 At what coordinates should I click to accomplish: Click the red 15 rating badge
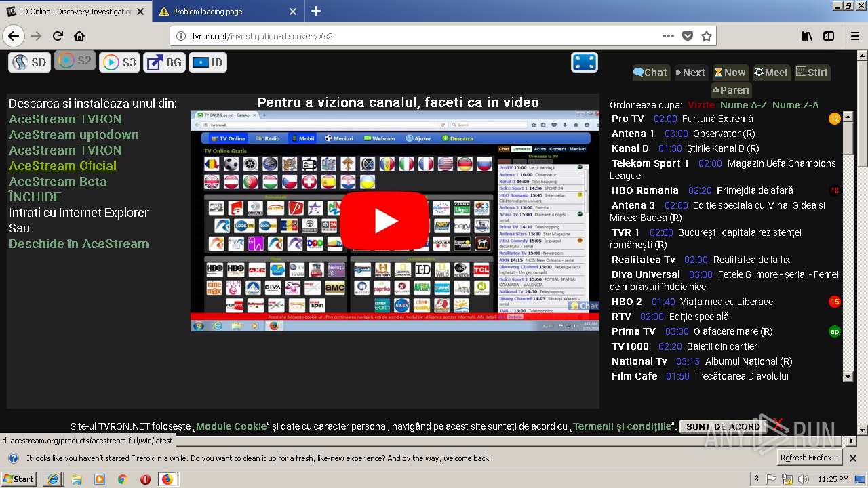coord(835,302)
